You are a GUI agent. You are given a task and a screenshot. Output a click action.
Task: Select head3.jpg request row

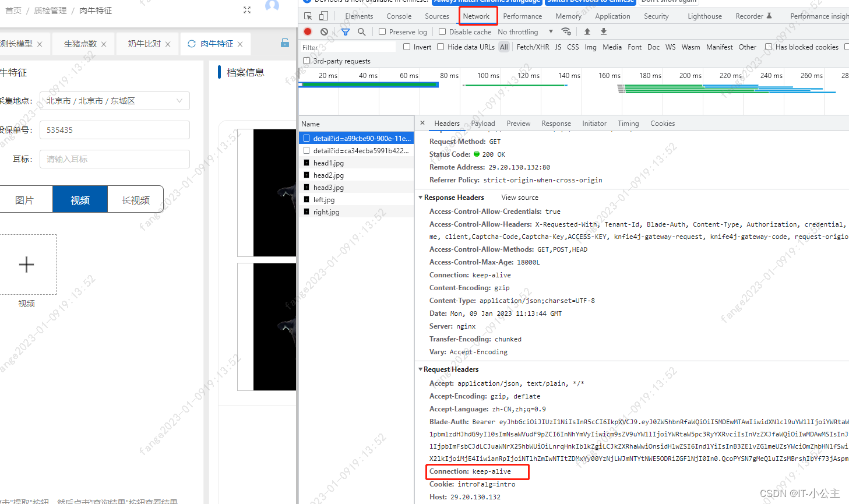pos(356,188)
